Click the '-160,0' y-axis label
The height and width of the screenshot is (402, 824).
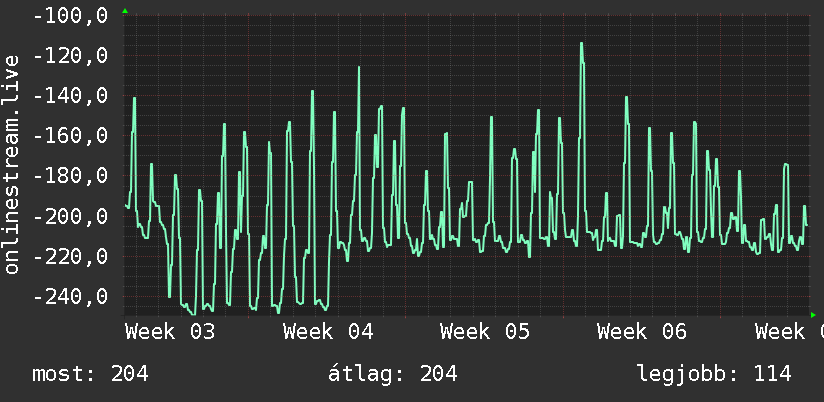(70, 136)
